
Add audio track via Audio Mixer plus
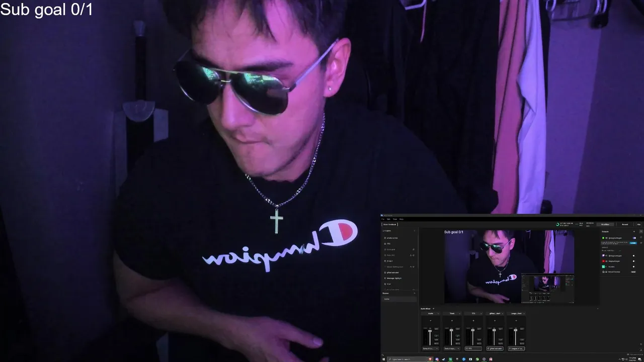(x=433, y=309)
